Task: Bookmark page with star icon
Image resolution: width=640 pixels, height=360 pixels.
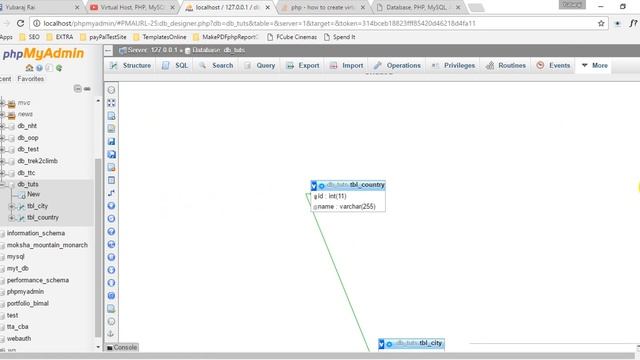Action: [601, 23]
